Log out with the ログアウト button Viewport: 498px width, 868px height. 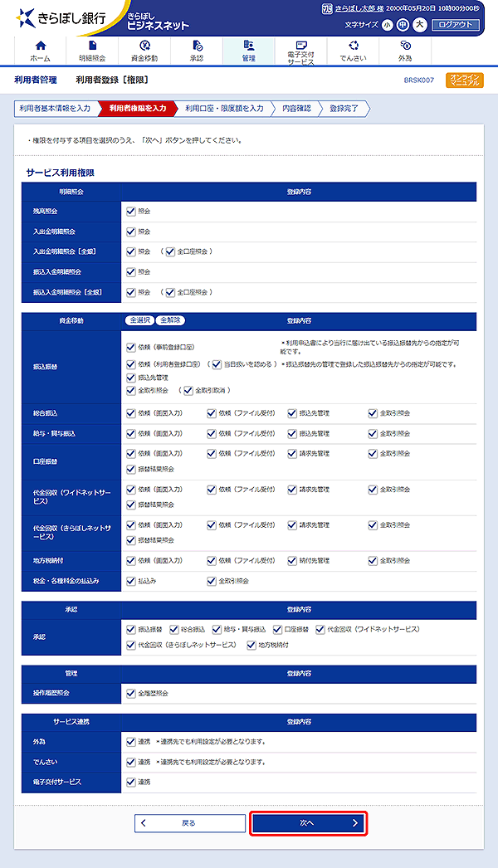point(456,25)
